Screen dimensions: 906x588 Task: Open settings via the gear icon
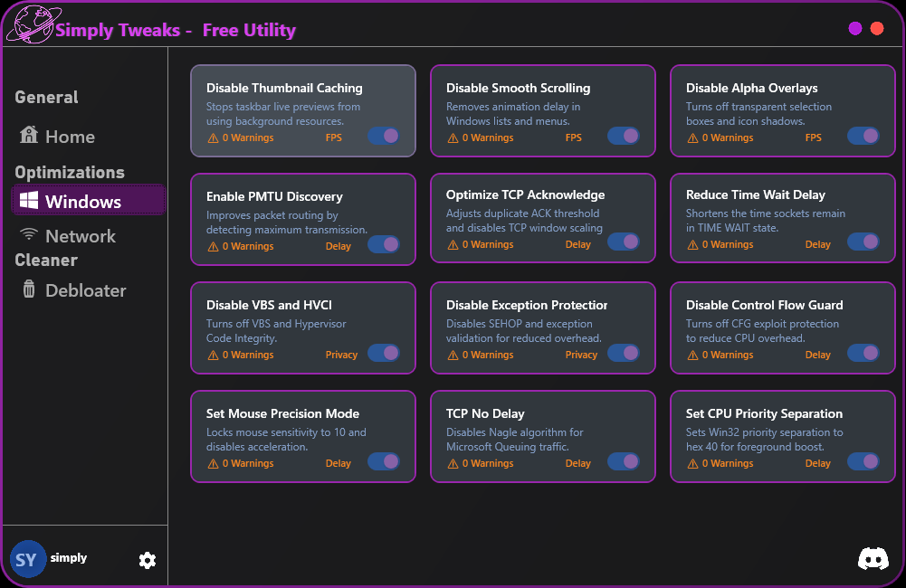(148, 560)
